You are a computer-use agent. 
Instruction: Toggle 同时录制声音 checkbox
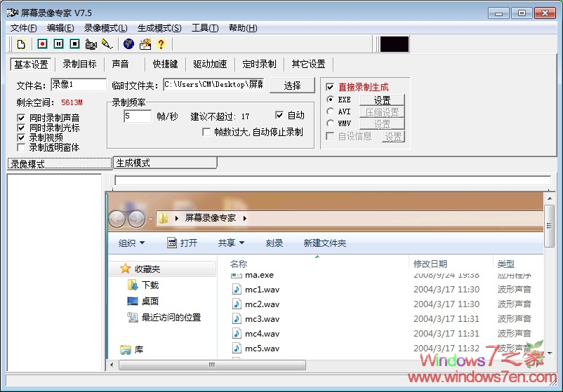pyautogui.click(x=21, y=118)
